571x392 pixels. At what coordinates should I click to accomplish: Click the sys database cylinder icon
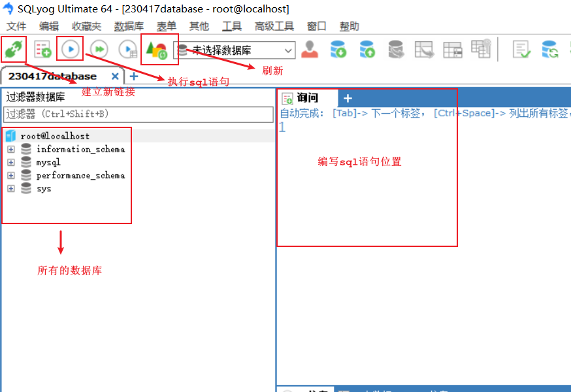tap(26, 189)
